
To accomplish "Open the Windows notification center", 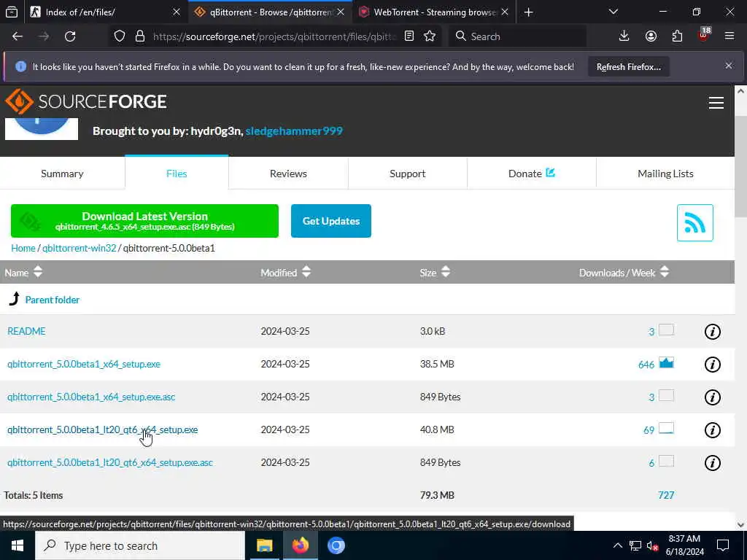I will tap(723, 545).
